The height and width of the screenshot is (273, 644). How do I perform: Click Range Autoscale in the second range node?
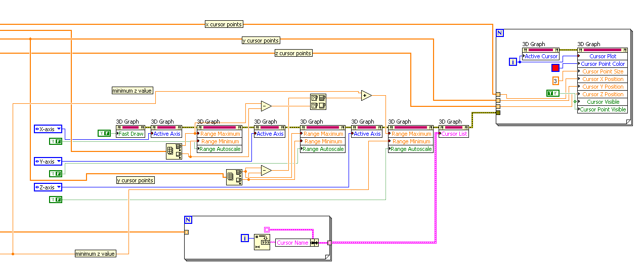point(323,149)
